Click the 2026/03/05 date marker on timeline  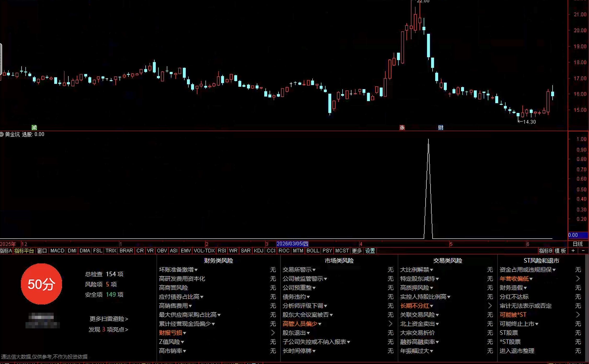(x=292, y=244)
